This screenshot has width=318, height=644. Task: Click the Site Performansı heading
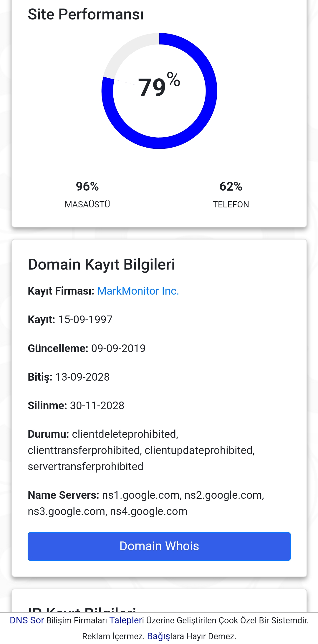(86, 14)
